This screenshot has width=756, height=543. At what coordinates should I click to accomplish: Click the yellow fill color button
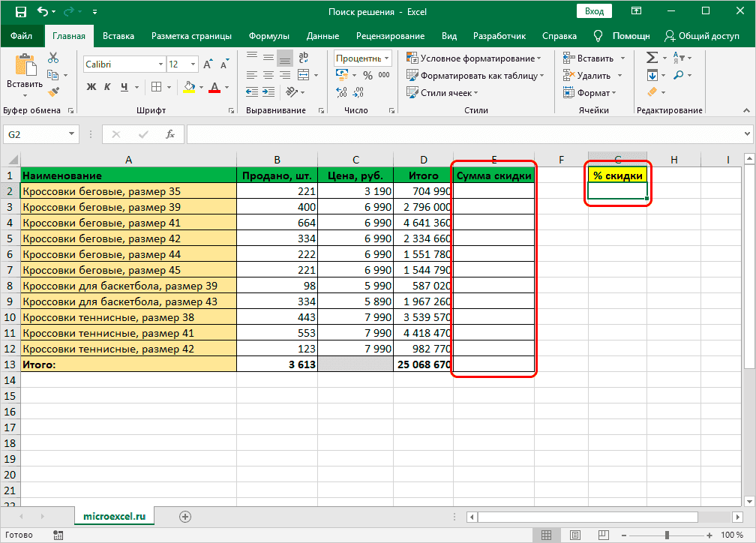coord(189,87)
